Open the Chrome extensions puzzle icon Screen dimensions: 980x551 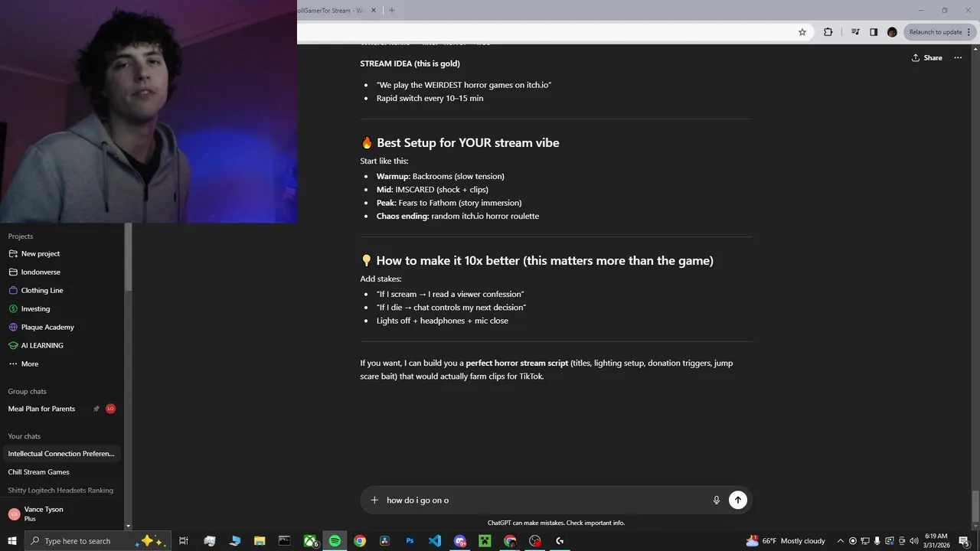(x=828, y=32)
